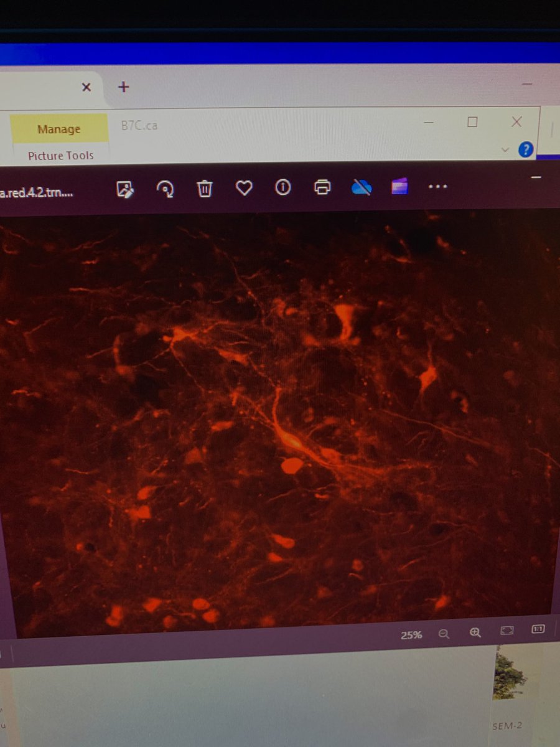Image resolution: width=560 pixels, height=747 pixels.
Task: Open File Explorer help question icon
Action: coord(526,149)
